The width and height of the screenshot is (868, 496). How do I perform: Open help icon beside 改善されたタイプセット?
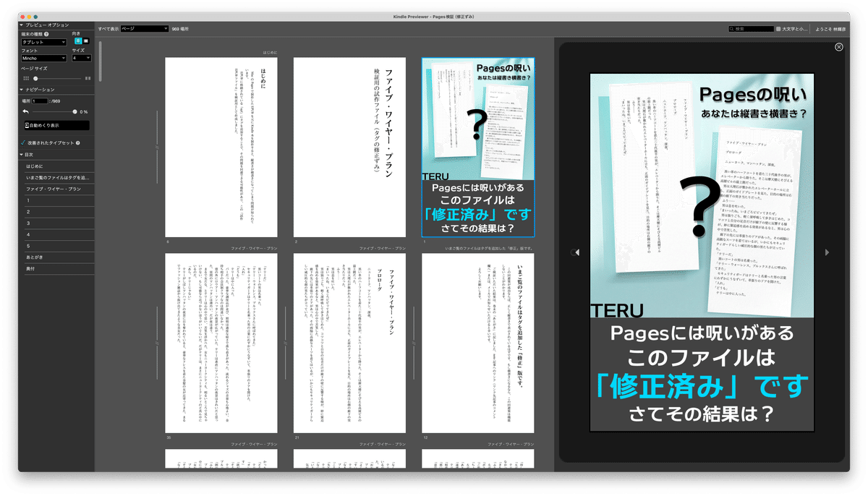77,143
